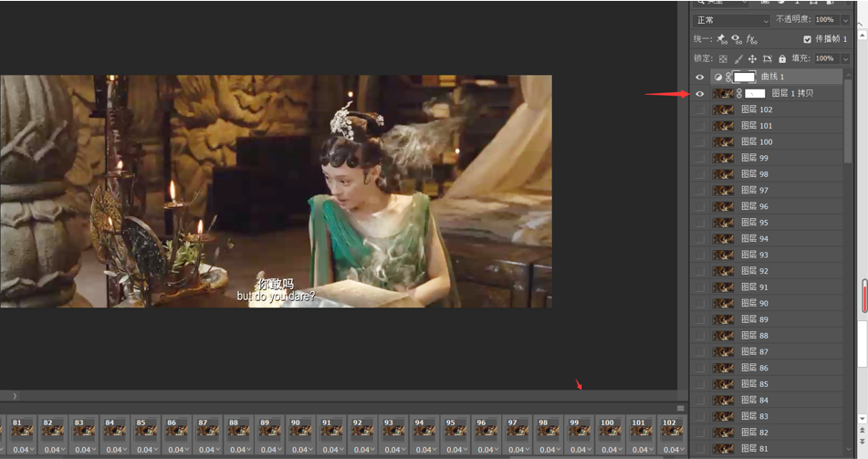The width and height of the screenshot is (868, 459).
Task: Open the blend mode 正常 dropdown
Action: pyautogui.click(x=732, y=20)
